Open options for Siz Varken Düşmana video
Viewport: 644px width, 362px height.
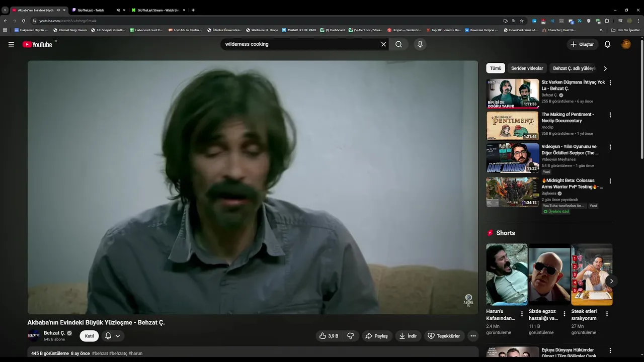click(610, 82)
